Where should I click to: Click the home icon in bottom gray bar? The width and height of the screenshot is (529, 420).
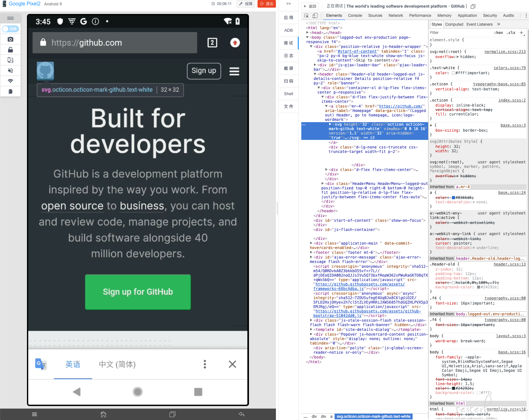click(103, 414)
